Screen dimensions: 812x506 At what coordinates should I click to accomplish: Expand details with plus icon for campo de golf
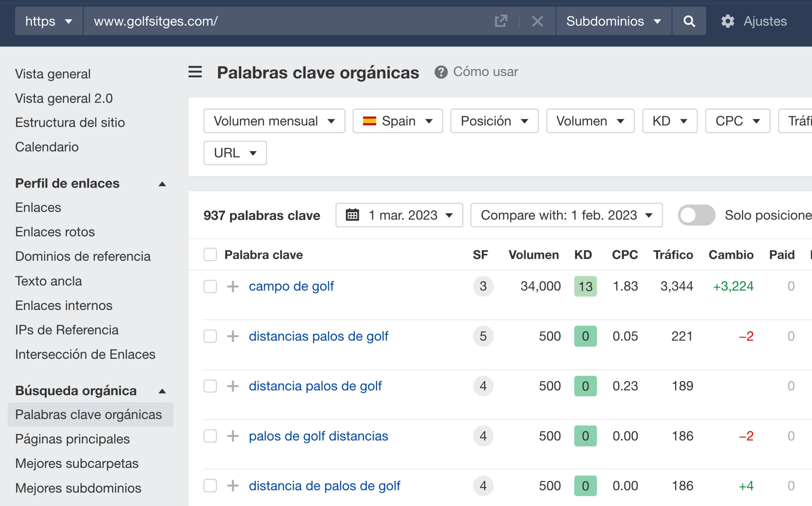coord(232,286)
